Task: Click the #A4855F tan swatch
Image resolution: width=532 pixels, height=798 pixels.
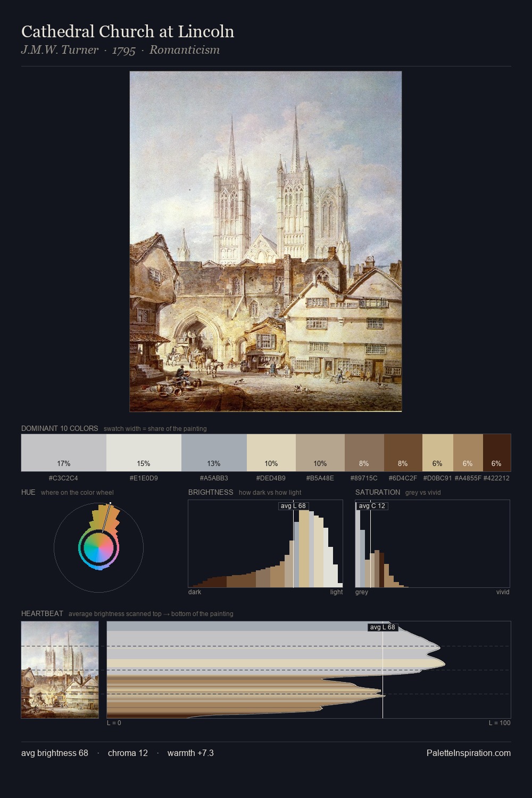Action: 468,453
